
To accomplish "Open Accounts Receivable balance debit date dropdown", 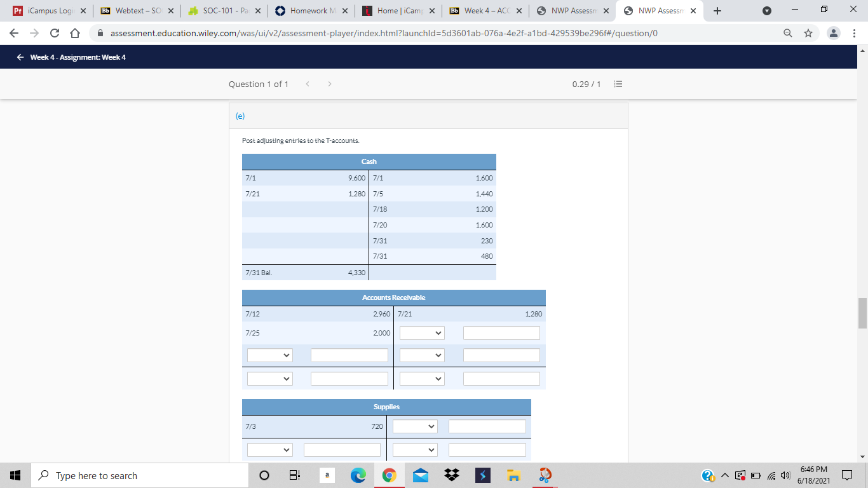I will pos(269,379).
